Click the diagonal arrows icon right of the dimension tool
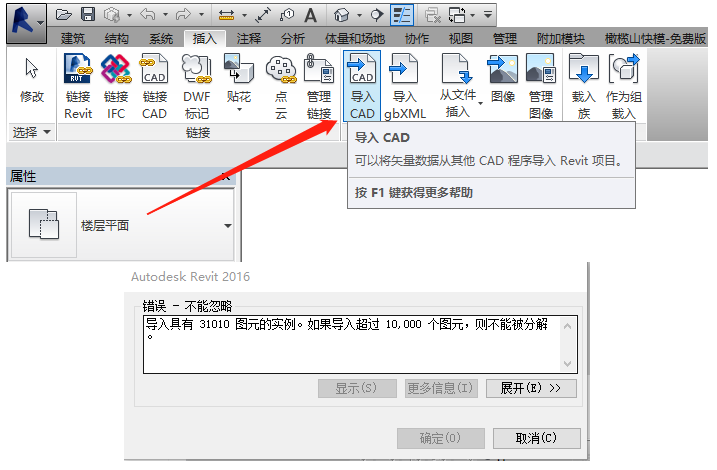This screenshot has width=717, height=470. 263,15
